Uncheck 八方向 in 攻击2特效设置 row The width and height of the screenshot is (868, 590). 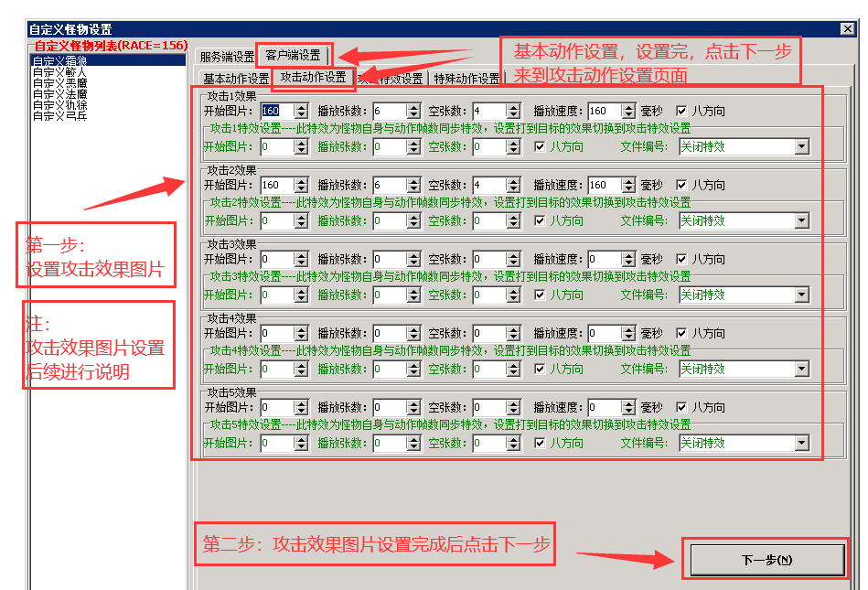pyautogui.click(x=540, y=220)
